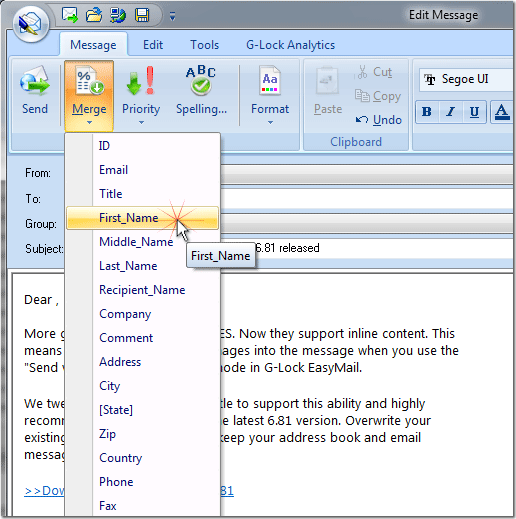
Task: Toggle bold formatting
Action: tap(427, 112)
